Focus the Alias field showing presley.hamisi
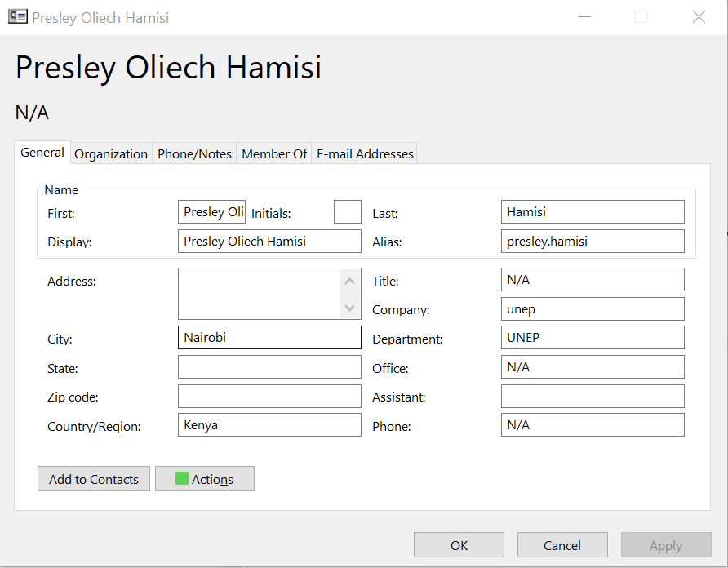This screenshot has width=728, height=568. (x=593, y=241)
